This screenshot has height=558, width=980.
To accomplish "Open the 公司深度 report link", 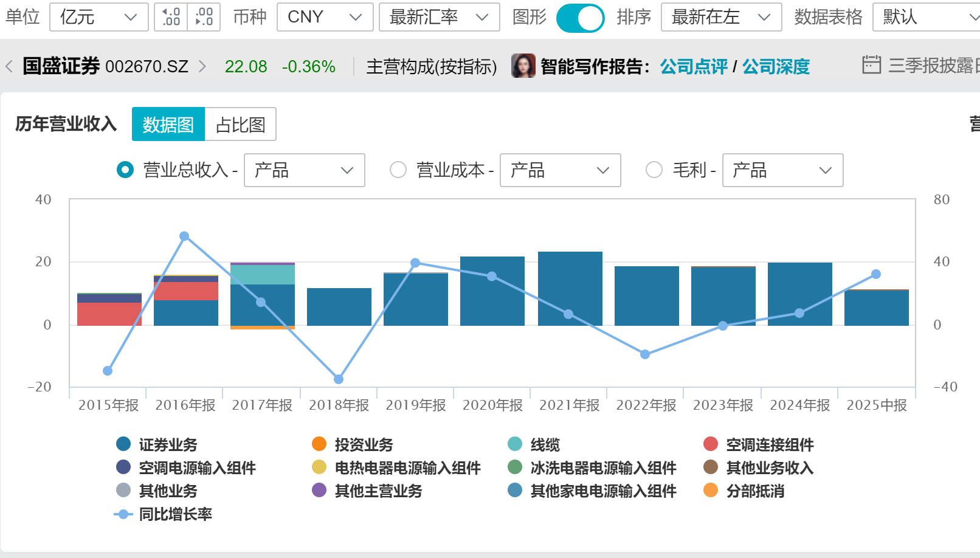I will (x=776, y=66).
